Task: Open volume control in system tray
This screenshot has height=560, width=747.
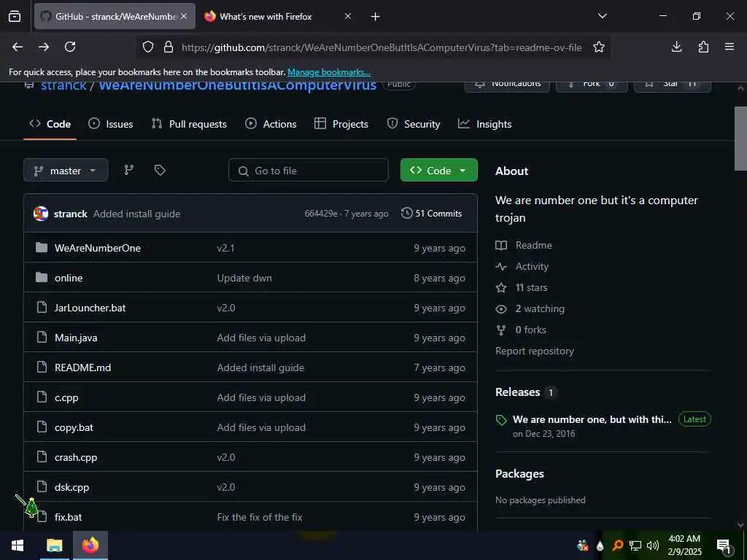Action: [x=653, y=545]
